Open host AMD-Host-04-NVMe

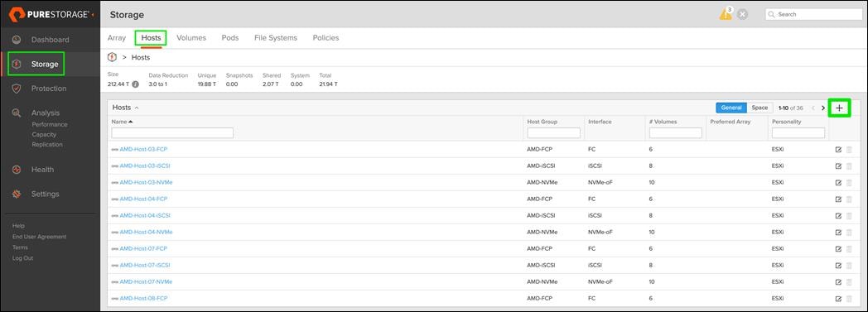[x=146, y=233]
